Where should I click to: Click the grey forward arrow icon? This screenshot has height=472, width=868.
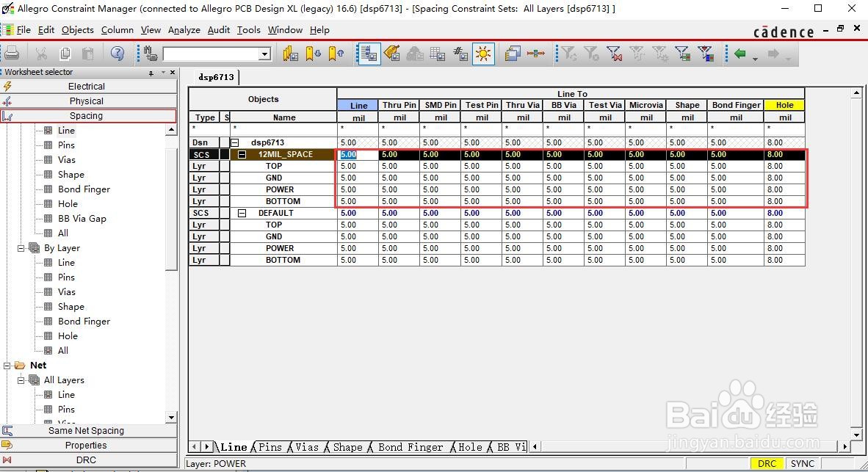click(773, 53)
